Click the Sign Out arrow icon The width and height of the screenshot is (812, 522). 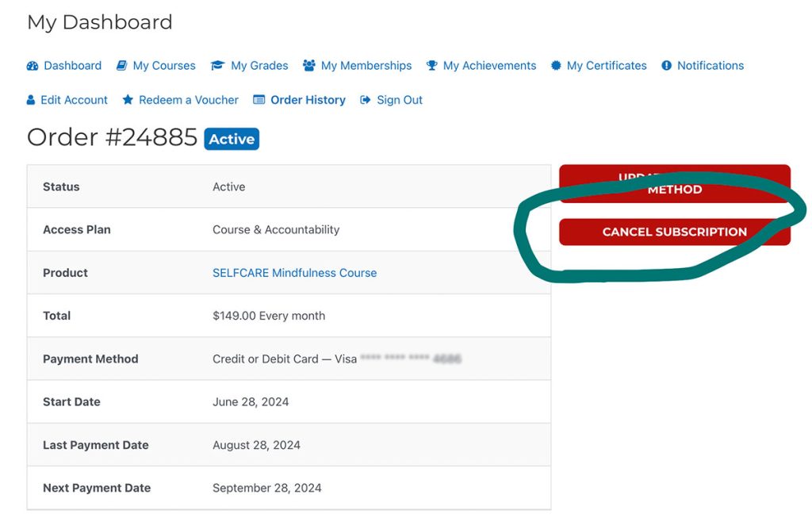coord(365,100)
